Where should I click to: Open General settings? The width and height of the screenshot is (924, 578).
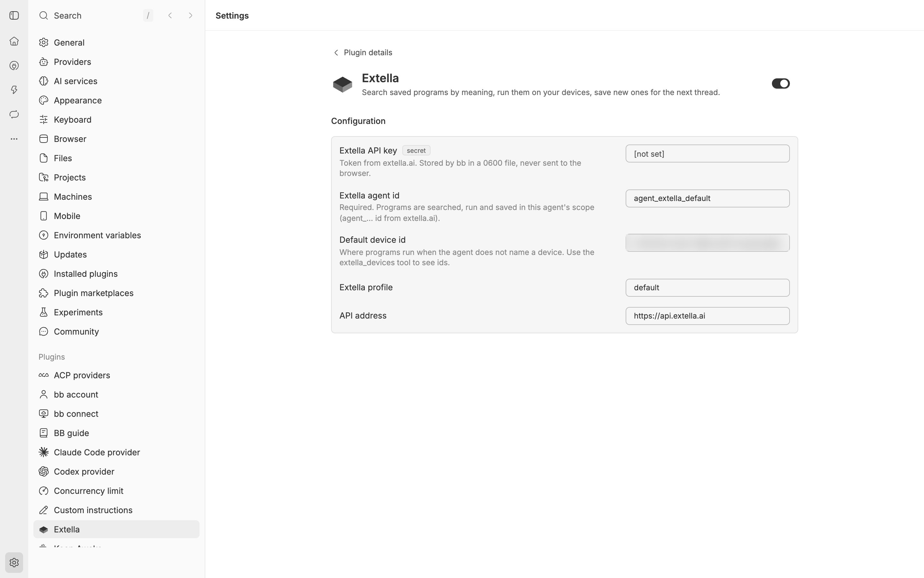pos(116,42)
